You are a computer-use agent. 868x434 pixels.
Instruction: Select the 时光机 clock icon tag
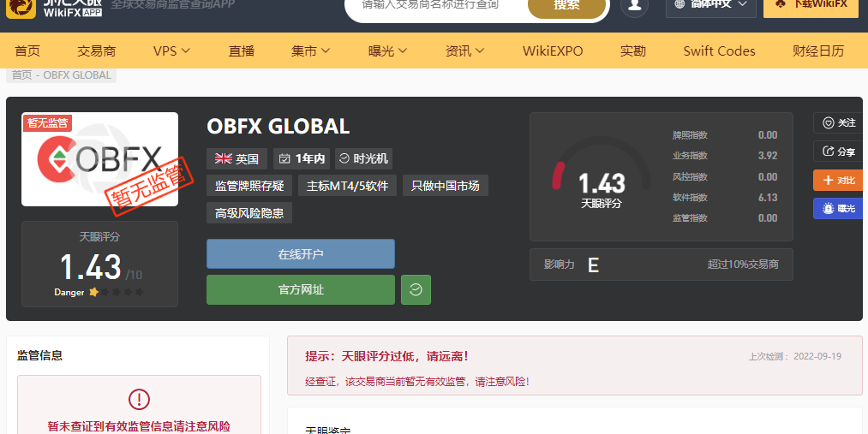pos(363,158)
